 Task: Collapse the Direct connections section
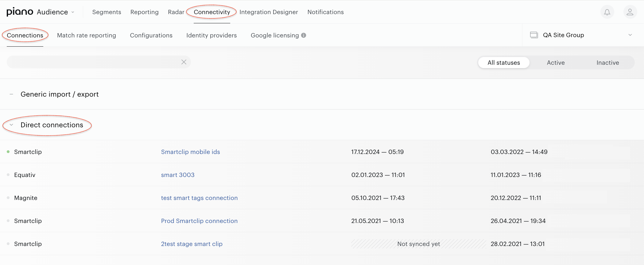pos(11,125)
